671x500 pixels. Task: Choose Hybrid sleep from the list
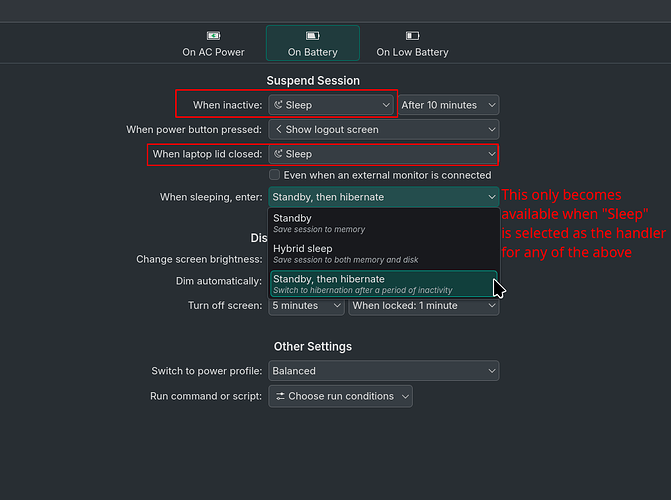pyautogui.click(x=383, y=253)
